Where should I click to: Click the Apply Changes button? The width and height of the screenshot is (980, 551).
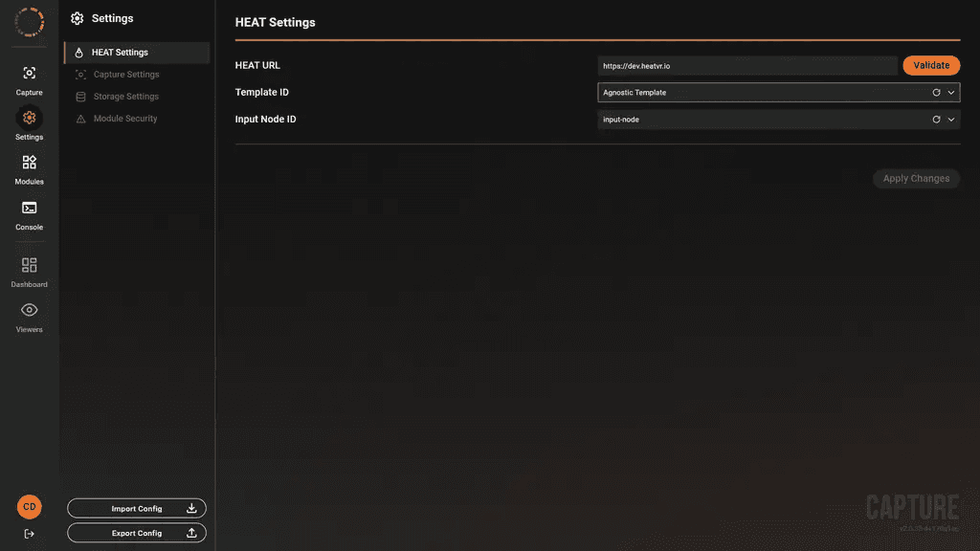click(x=916, y=179)
